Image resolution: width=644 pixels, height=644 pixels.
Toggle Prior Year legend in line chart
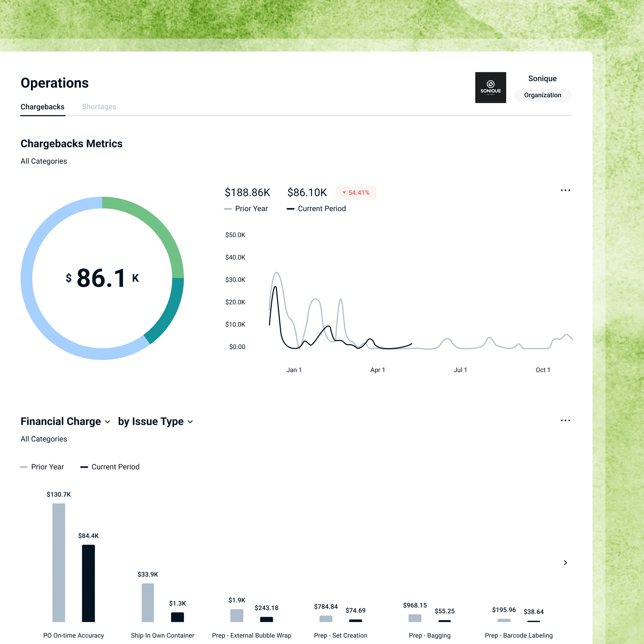click(x=246, y=209)
